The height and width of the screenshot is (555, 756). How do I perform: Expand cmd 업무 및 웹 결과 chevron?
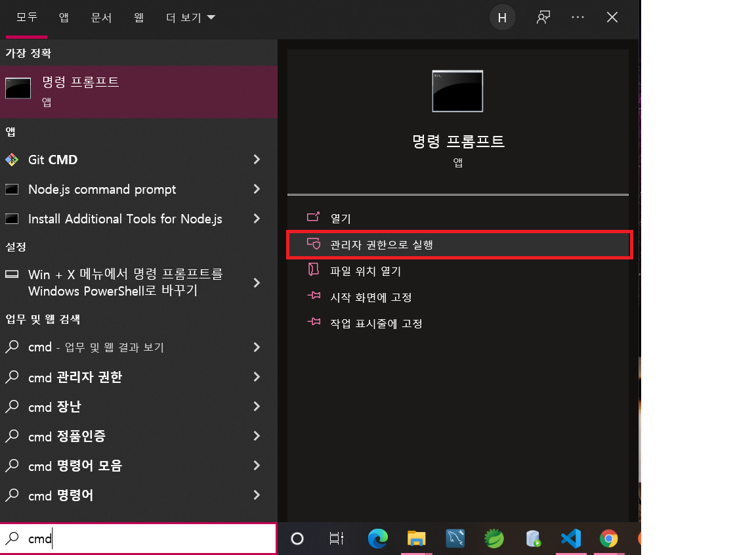257,347
